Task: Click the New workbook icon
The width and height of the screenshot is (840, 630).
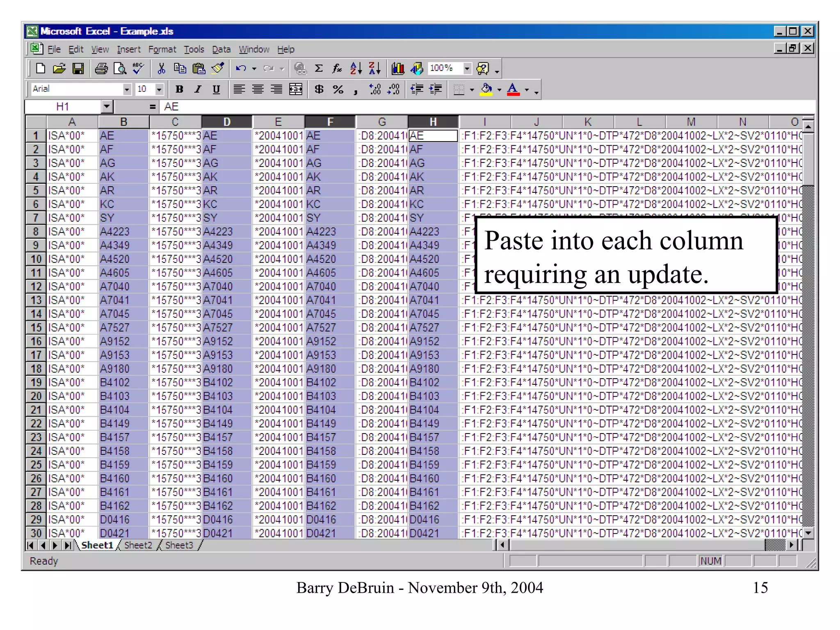Action: click(x=41, y=68)
